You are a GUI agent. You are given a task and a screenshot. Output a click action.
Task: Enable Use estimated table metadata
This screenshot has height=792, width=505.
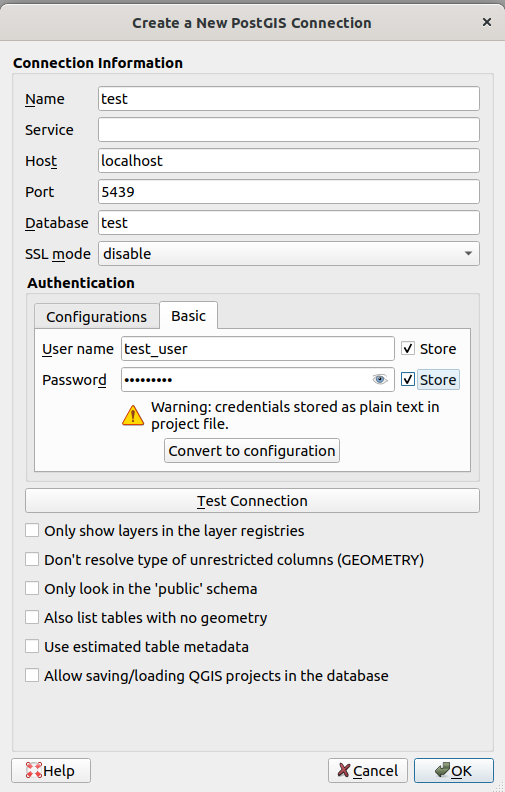pyautogui.click(x=32, y=647)
